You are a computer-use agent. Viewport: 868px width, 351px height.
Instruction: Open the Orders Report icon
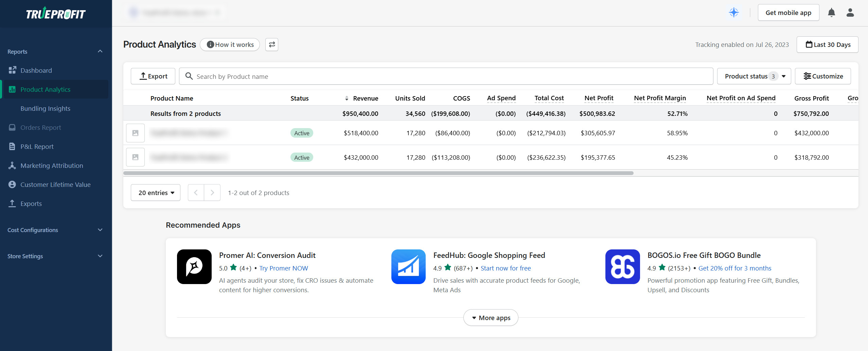(12, 127)
